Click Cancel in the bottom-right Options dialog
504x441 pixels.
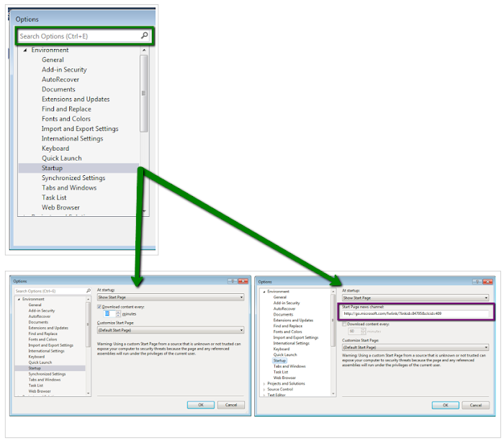click(476, 405)
